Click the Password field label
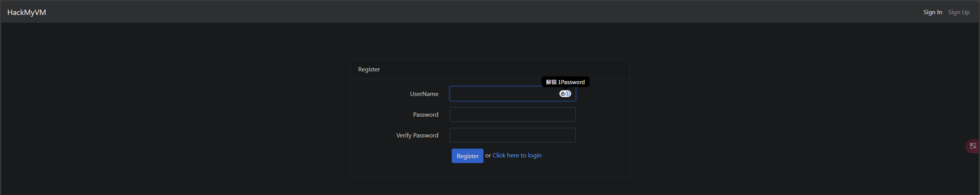Screen dimensions: 980x195 [425, 115]
